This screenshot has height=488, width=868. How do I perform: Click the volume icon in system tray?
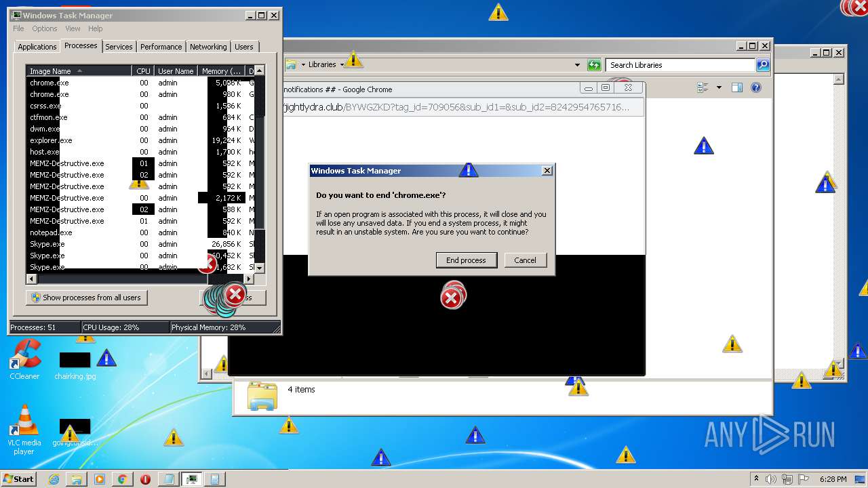[770, 479]
